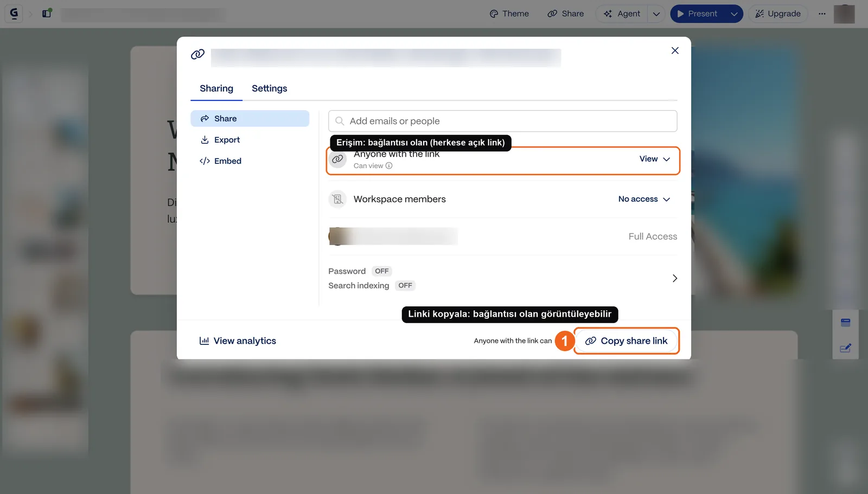868x494 pixels.
Task: Open the three-dot more menu
Action: point(822,14)
